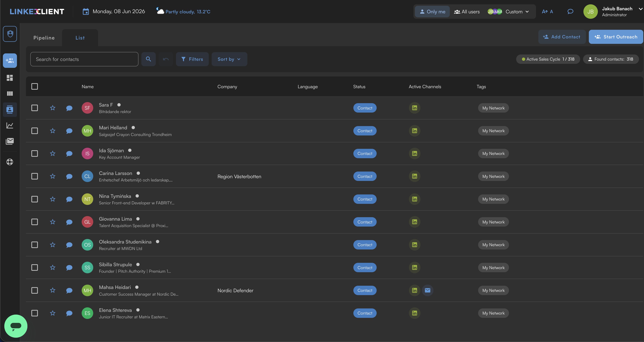
Task: Tick the select-all checkbox in table header
Action: [x=34, y=86]
